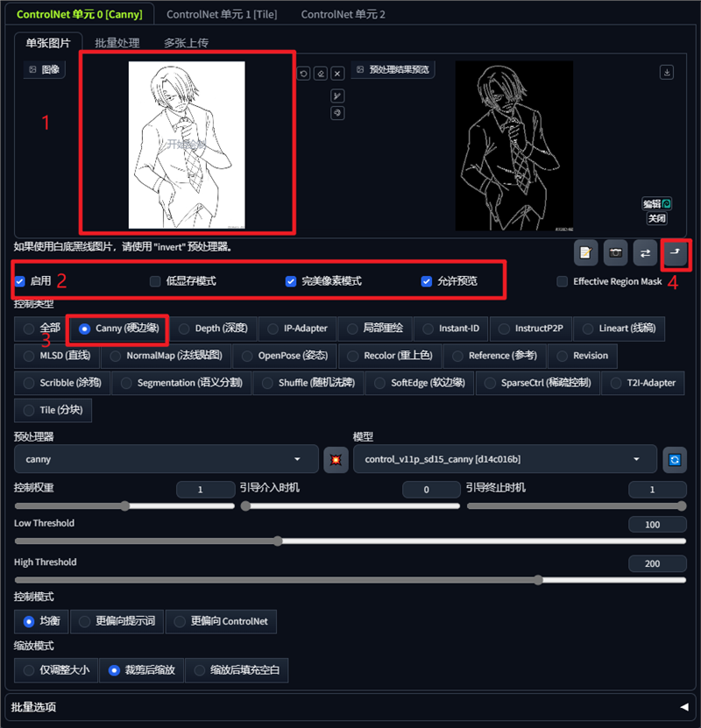The height and width of the screenshot is (728, 701).
Task: Send image dimensions using the arrow icon
Action: [675, 252]
